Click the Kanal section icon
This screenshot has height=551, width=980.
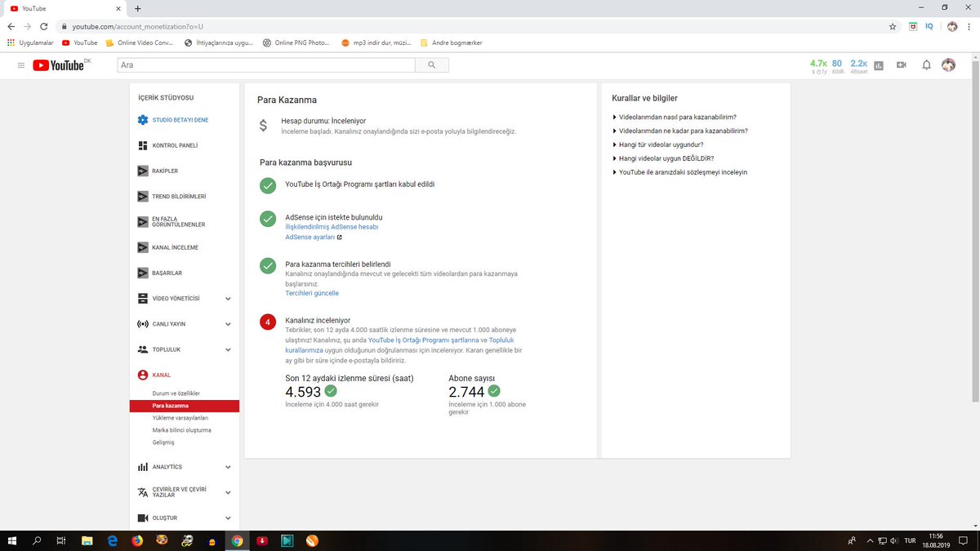[x=143, y=375]
